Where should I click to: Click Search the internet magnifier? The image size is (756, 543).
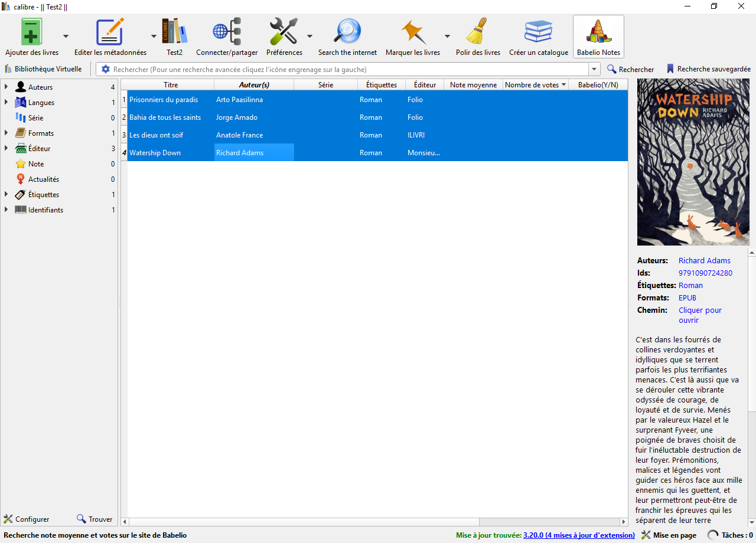point(347,31)
